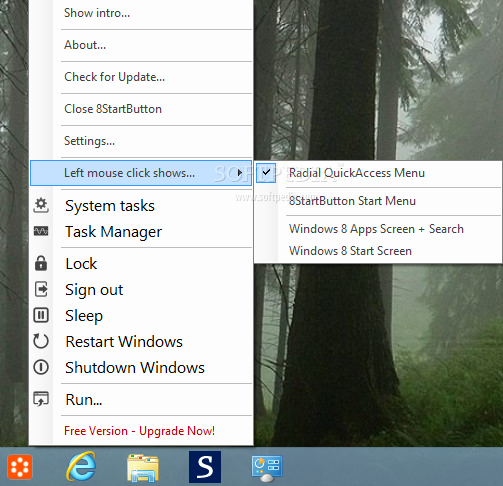The image size is (503, 486).
Task: Click Left mouse click shows... item
Action: pos(141,173)
